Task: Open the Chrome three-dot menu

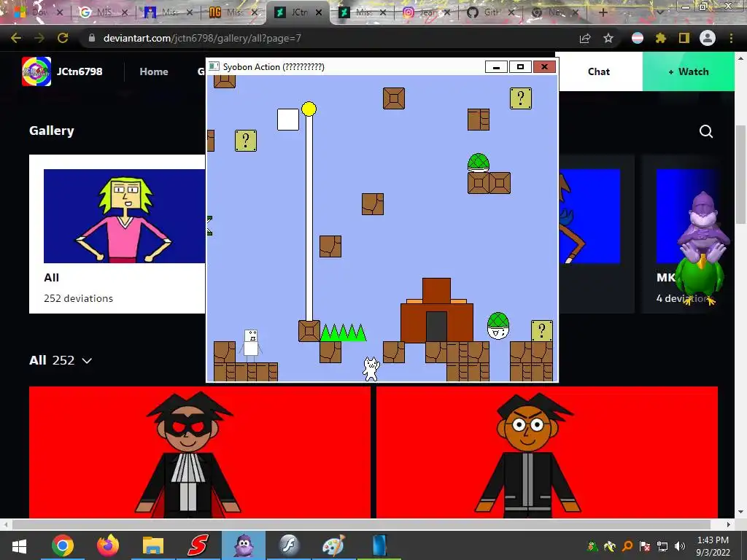Action: pyautogui.click(x=731, y=38)
